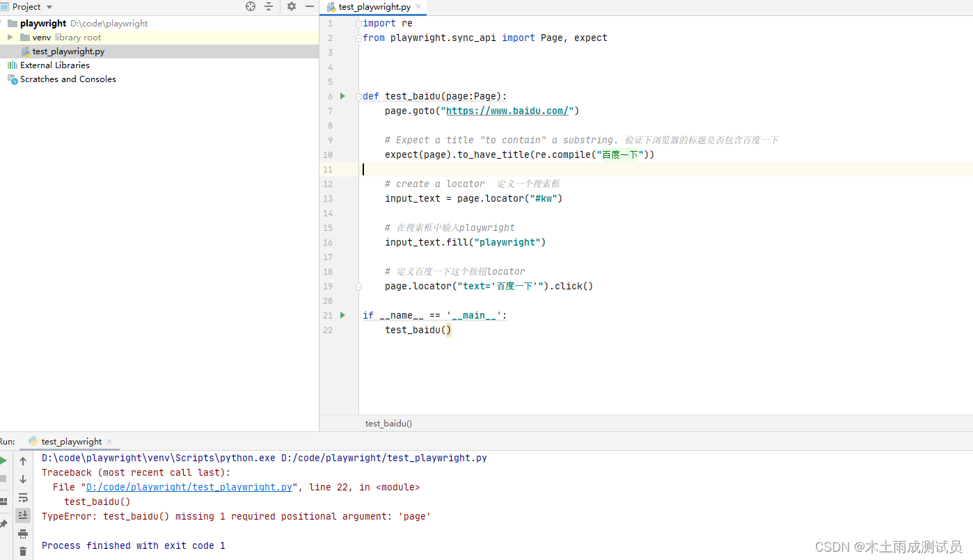This screenshot has height=560, width=973.
Task: Click fold end marker at line 19
Action: (358, 286)
